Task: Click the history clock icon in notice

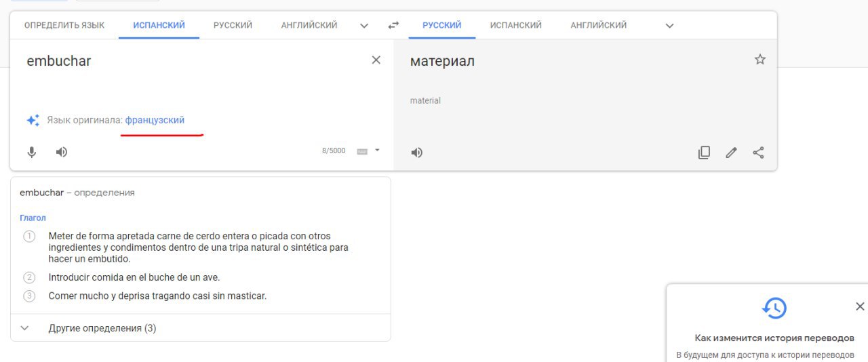Action: (774, 308)
